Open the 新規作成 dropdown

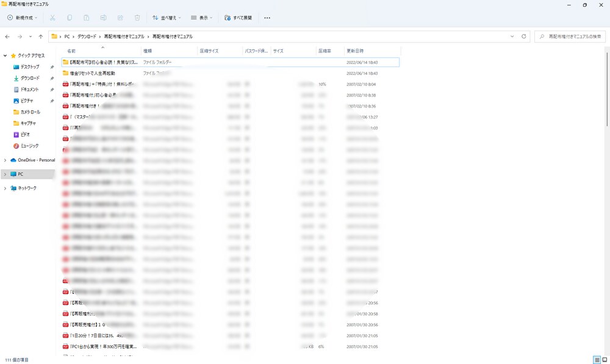[x=23, y=18]
